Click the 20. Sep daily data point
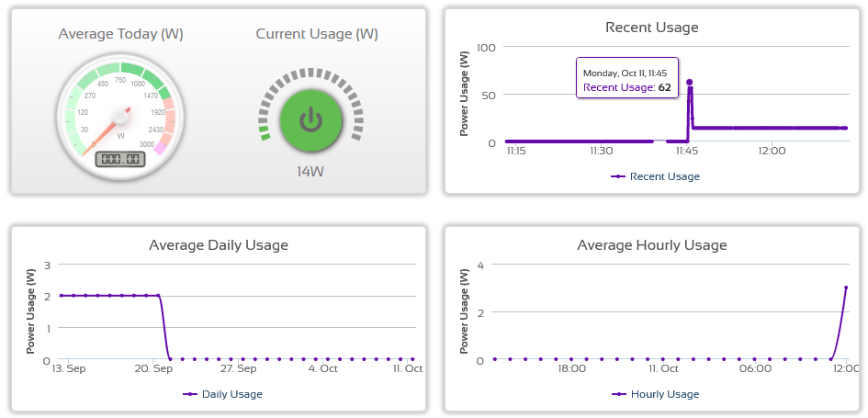This screenshot has height=418, width=868. 158,296
